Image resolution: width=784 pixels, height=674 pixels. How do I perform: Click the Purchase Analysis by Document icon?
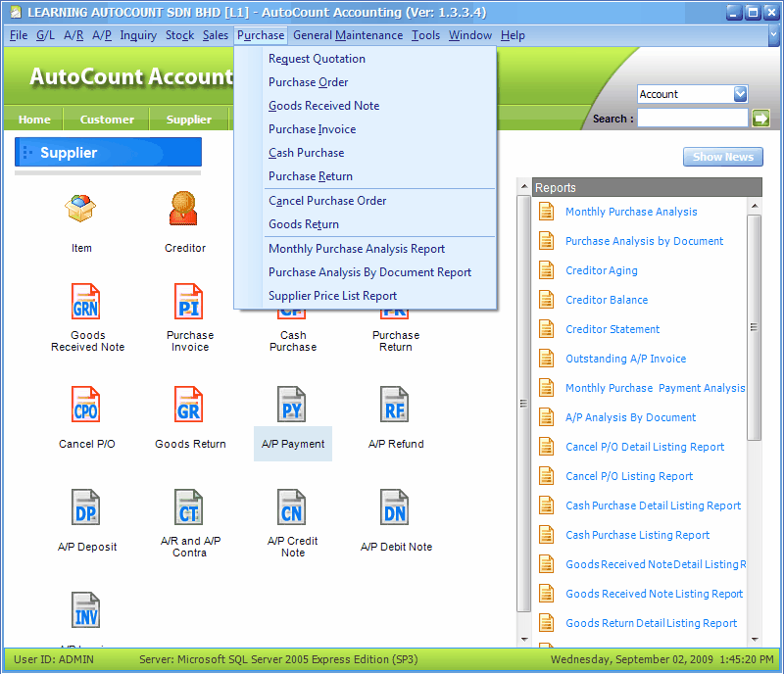tap(546, 241)
